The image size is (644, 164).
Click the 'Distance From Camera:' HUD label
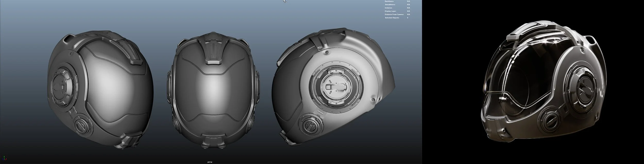[394, 15]
